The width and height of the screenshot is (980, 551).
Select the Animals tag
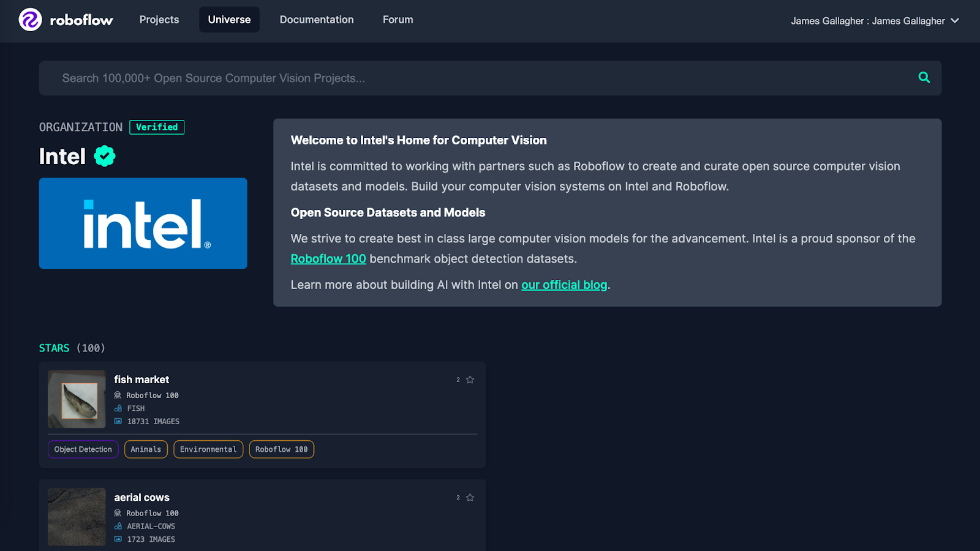[146, 449]
